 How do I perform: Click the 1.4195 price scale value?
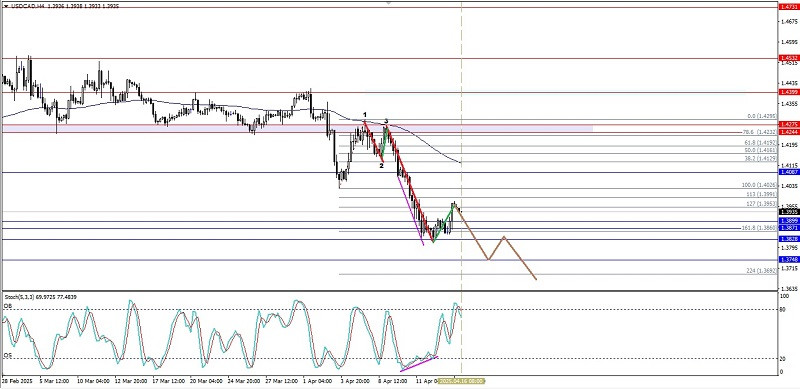(x=788, y=145)
